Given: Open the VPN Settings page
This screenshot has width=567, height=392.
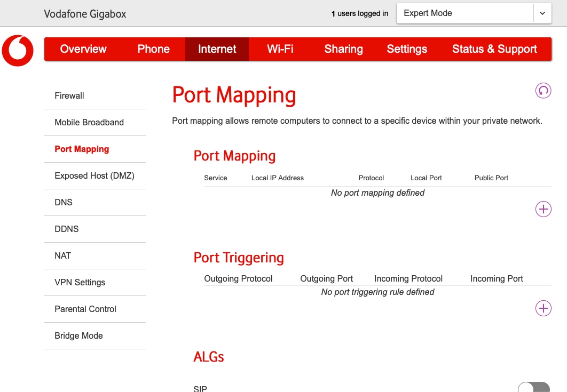Looking at the screenshot, I should click(x=80, y=282).
